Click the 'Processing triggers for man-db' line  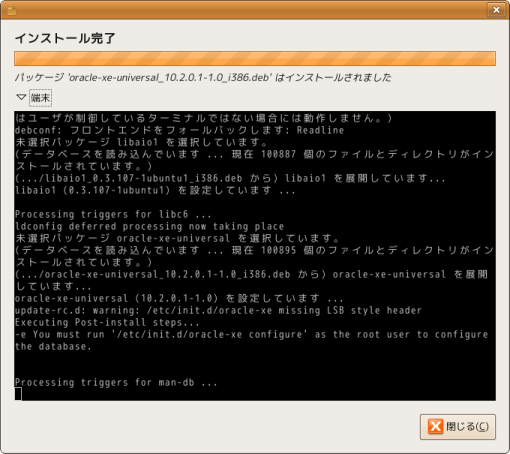(x=116, y=382)
